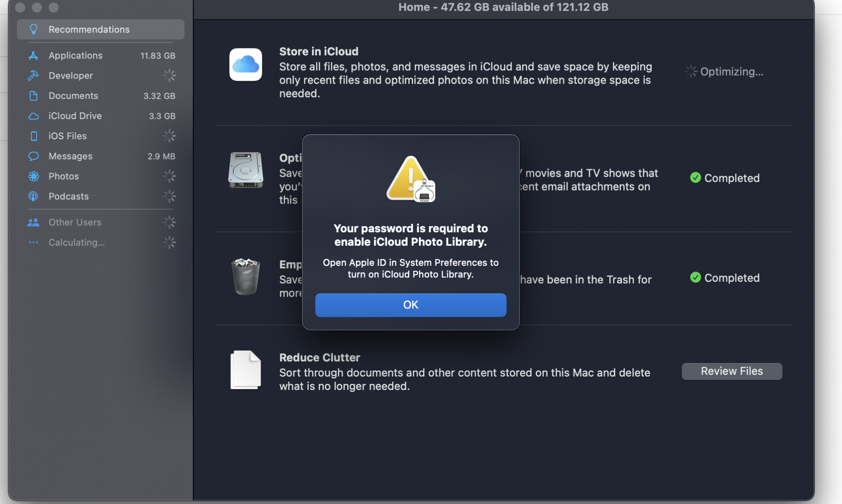Open Applications storage category
This screenshot has height=504, width=842.
point(100,56)
